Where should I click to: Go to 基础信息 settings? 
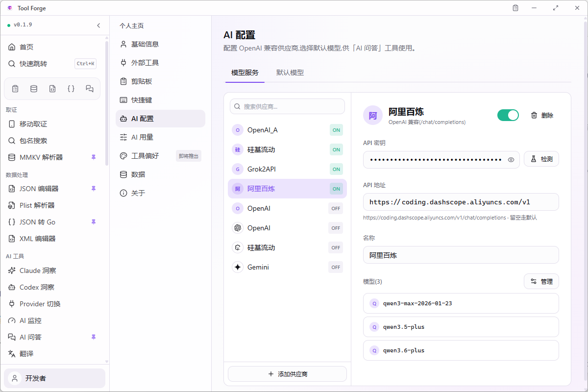(160, 44)
